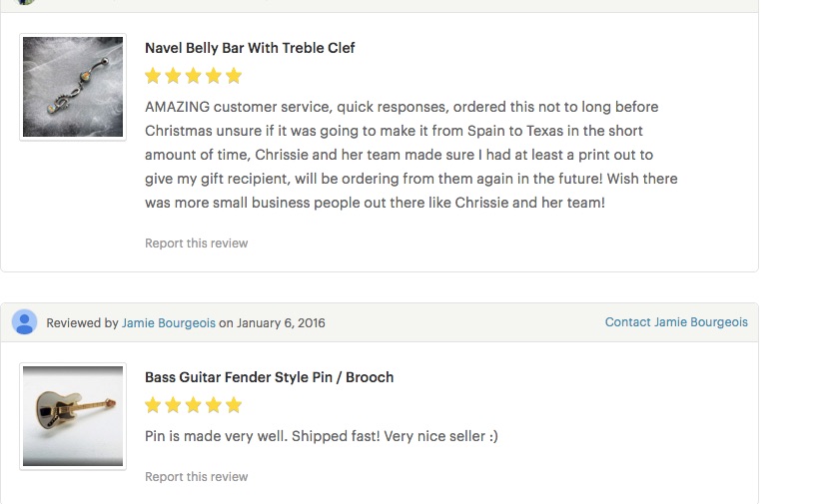Open Bass Guitar Fender Style Pin / Brooch title
This screenshot has height=504, width=828.
(270, 377)
